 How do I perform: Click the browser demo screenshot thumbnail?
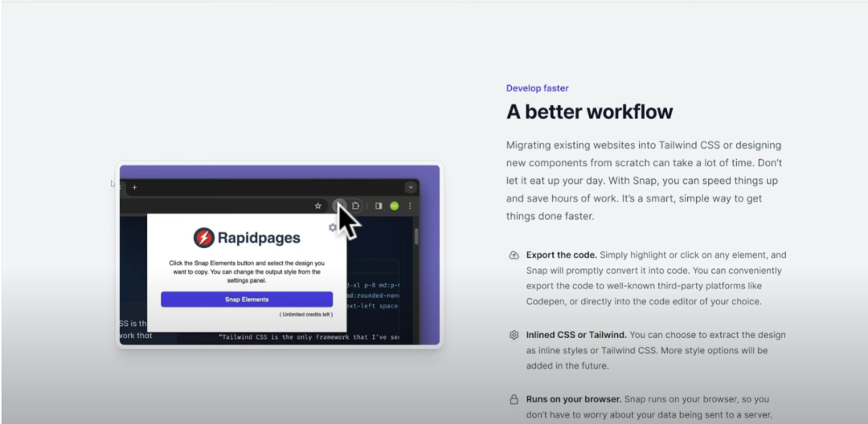coord(280,255)
